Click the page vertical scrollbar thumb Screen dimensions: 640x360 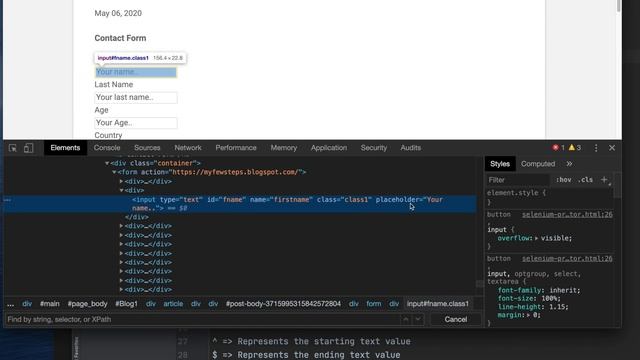pyautogui.click(x=619, y=6)
